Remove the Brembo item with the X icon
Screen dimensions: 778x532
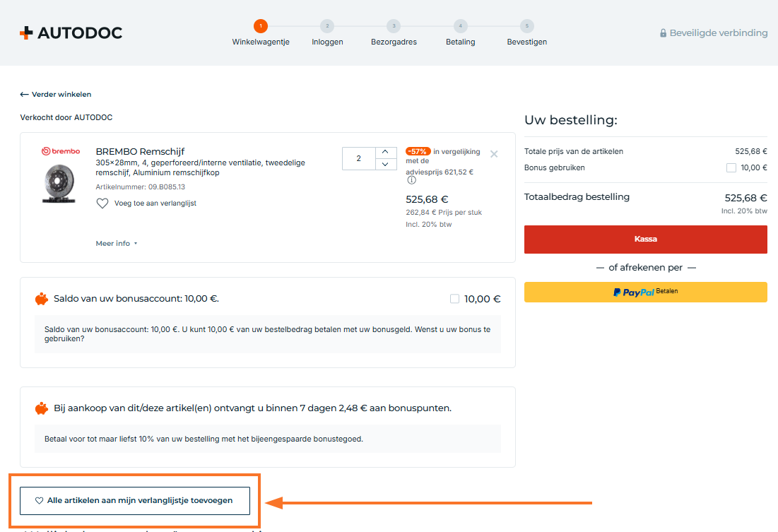[x=494, y=154]
